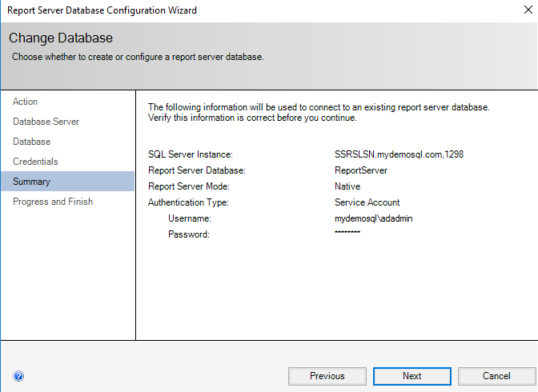
Task: Select Progress and Finish step
Action: pyautogui.click(x=53, y=202)
